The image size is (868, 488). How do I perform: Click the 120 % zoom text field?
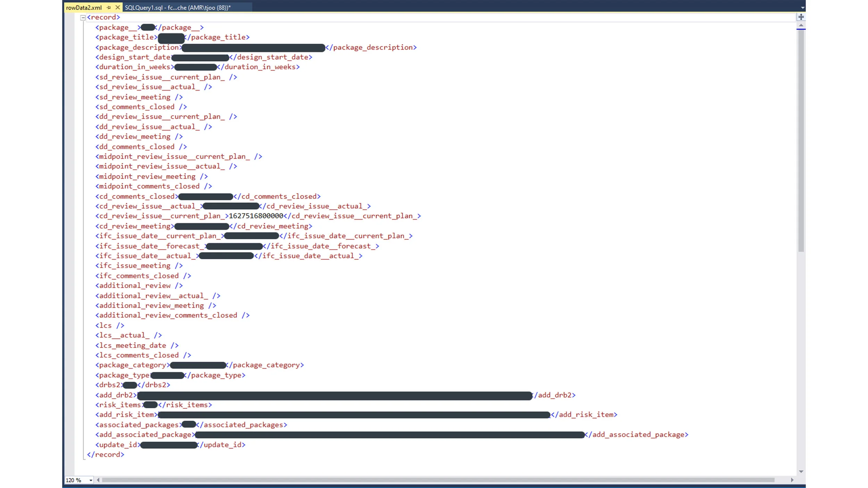coord(73,480)
